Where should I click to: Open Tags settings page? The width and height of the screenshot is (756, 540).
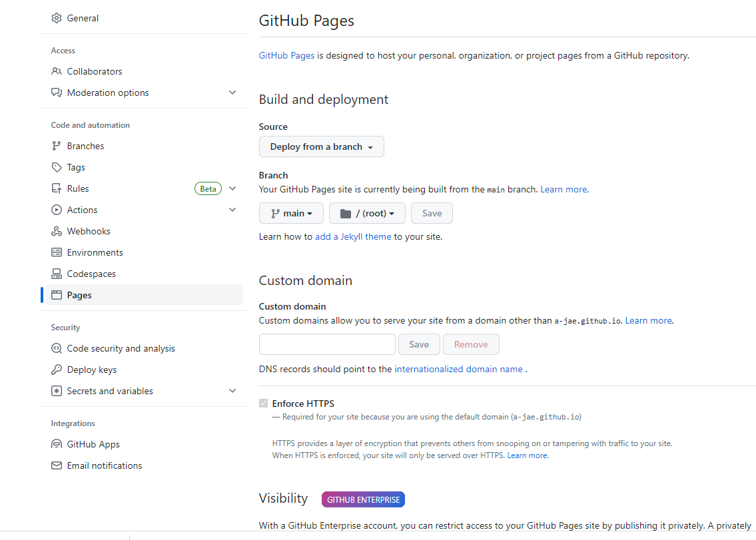tap(144, 167)
